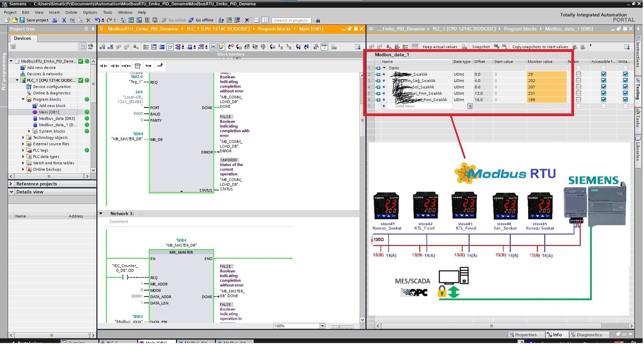
Task: Open Main [OB1] in the project tree
Action: pos(49,112)
